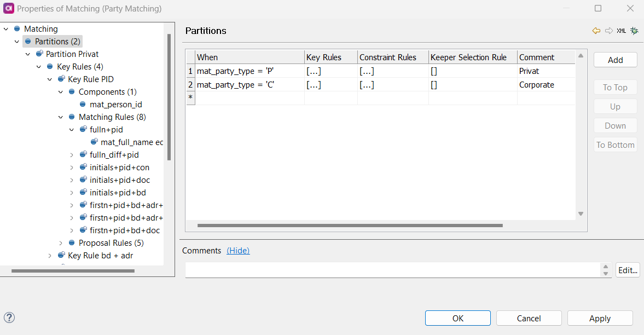The image size is (644, 335).
Task: Expand the fulln_diff+pid rule node
Action: [x=72, y=155]
